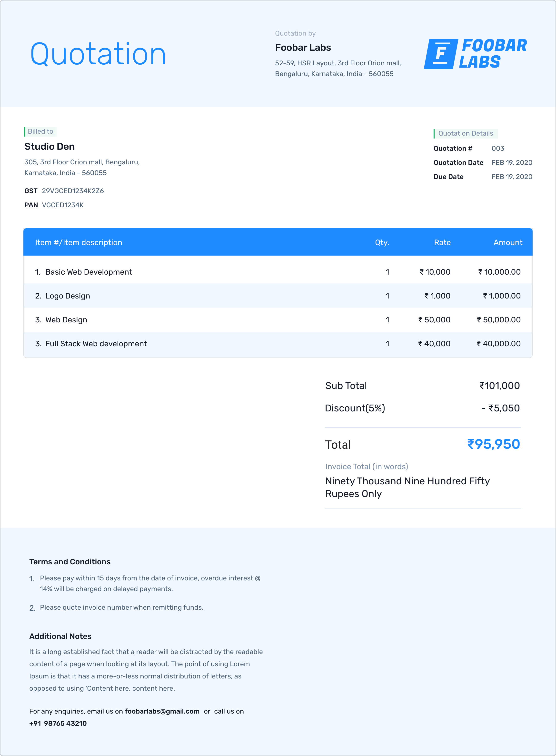Click the Foobar Labs company name
Viewport: 556px width, 756px height.
pos(303,48)
